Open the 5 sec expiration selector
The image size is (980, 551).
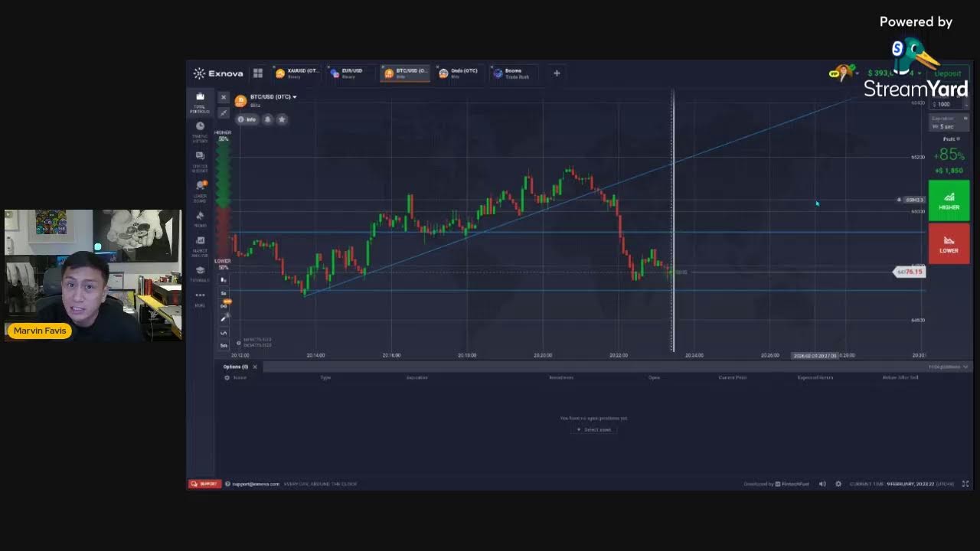pyautogui.click(x=949, y=122)
